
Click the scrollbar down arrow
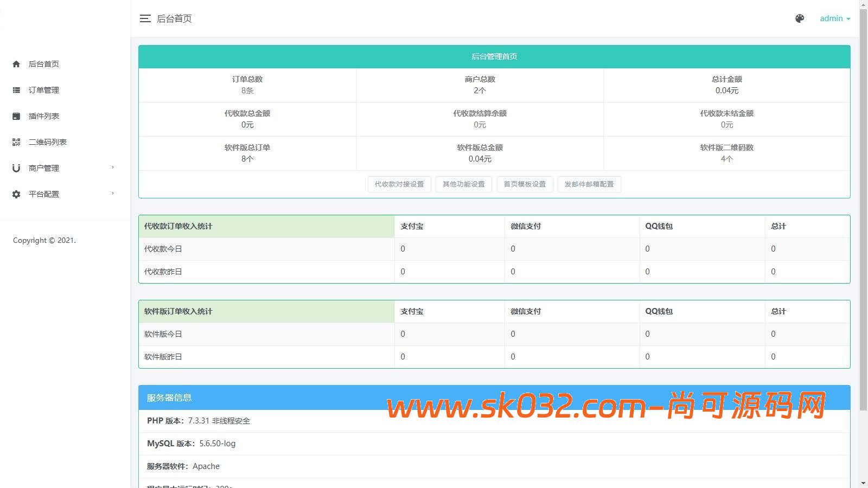[x=864, y=483]
